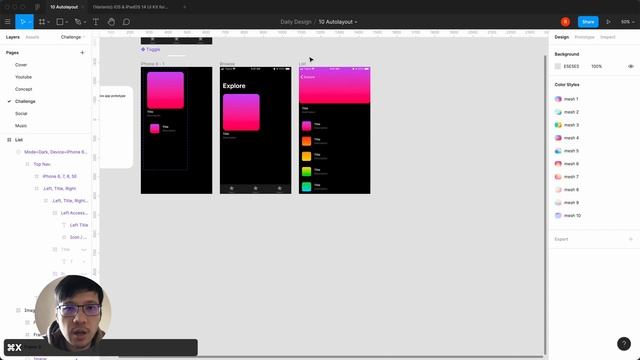Open the Challenge page dropdown
The height and width of the screenshot is (360, 640).
coord(73,37)
